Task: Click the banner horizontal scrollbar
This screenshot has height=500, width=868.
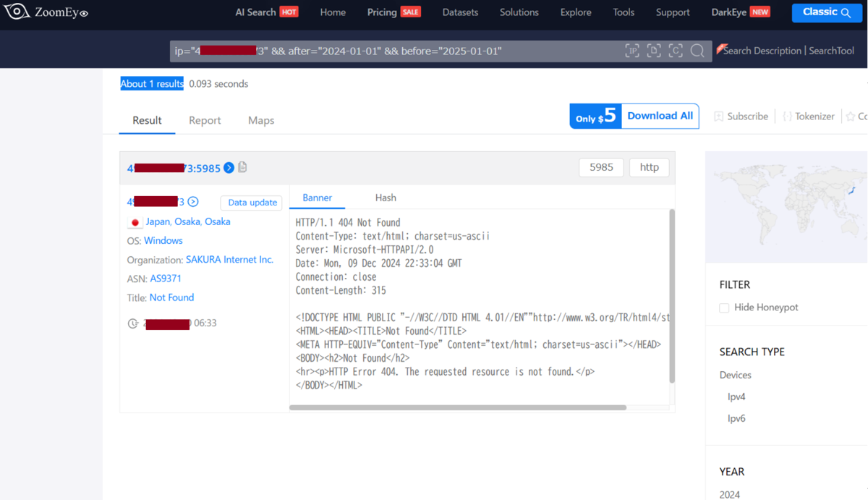Action: (x=458, y=408)
